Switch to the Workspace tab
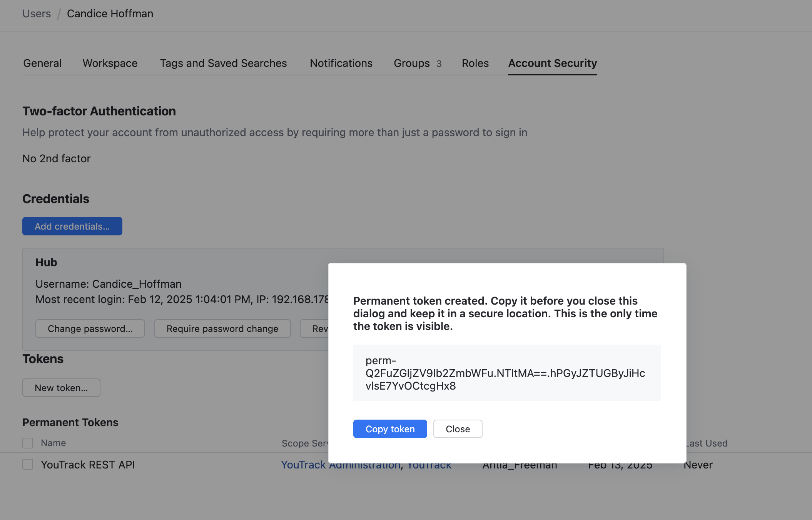This screenshot has height=520, width=812. [x=110, y=63]
